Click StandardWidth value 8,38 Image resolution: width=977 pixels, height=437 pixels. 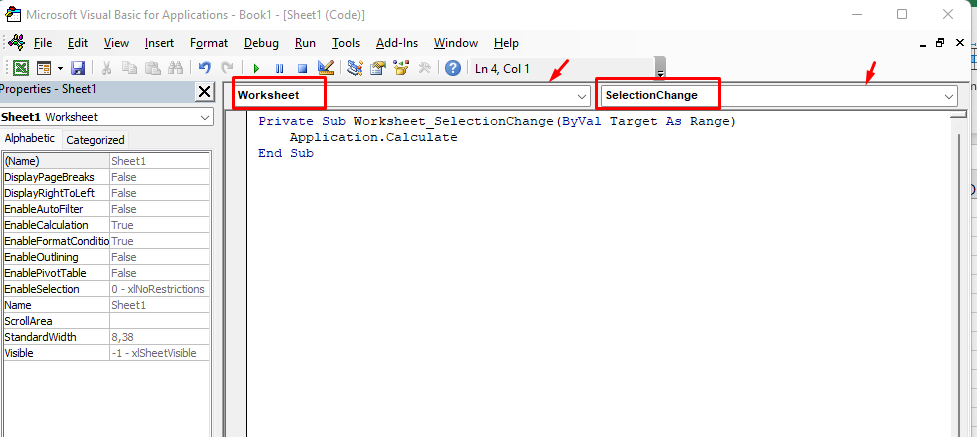[160, 337]
